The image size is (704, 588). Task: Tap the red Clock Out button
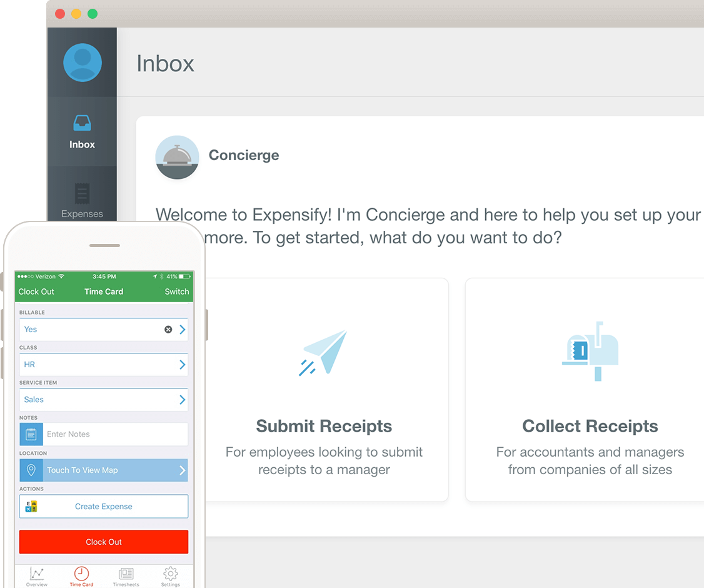pos(104,542)
